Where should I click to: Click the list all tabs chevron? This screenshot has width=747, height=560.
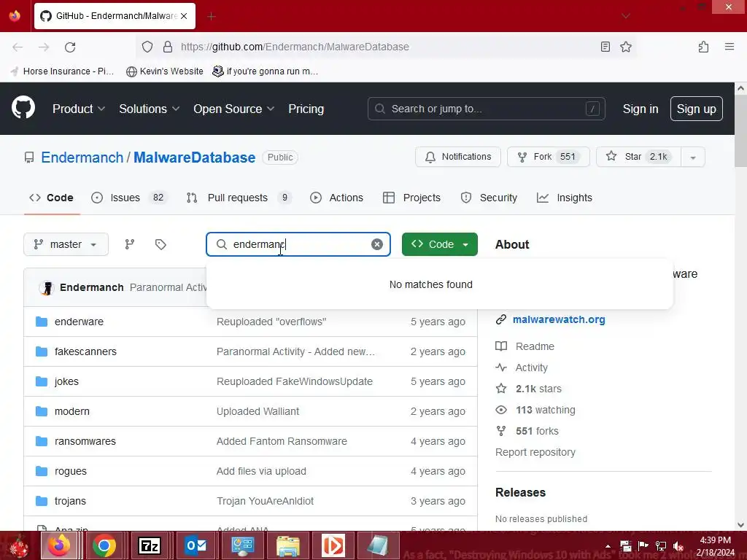tap(625, 16)
